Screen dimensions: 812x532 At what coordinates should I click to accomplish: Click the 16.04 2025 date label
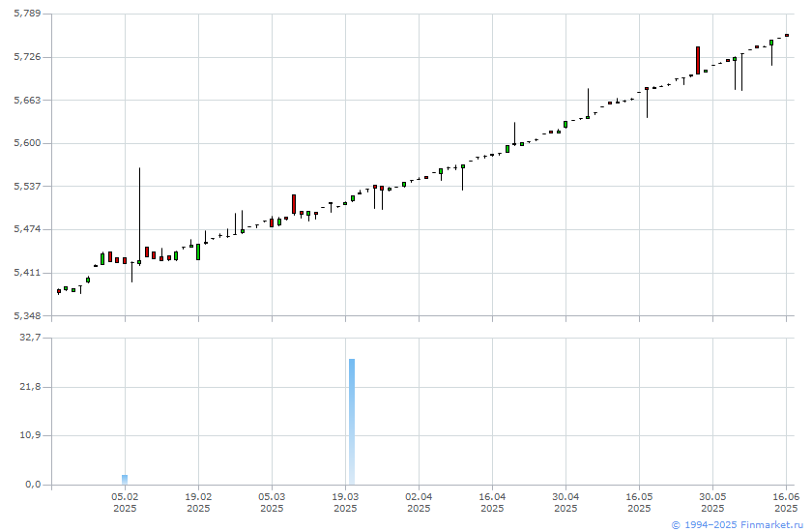tap(492, 502)
